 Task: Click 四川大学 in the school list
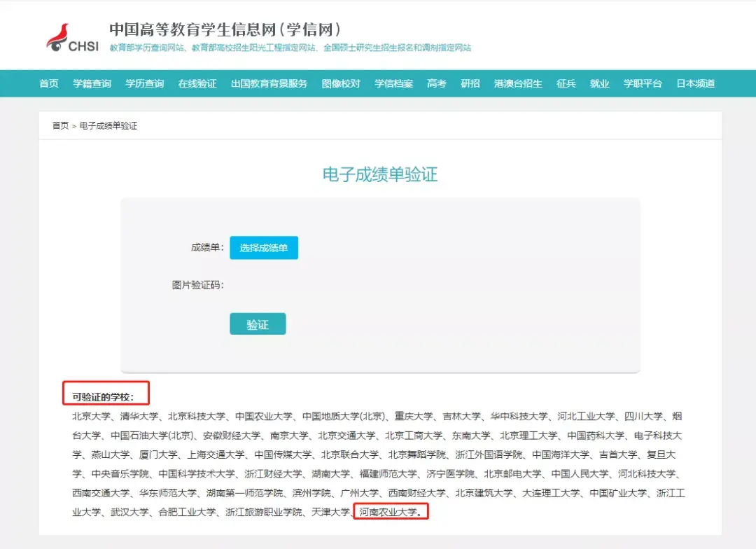644,417
